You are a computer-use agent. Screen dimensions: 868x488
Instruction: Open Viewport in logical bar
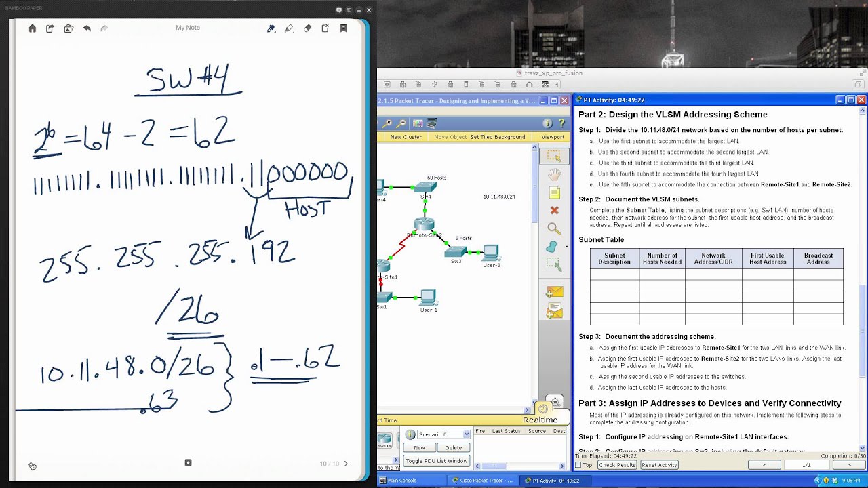pos(553,137)
